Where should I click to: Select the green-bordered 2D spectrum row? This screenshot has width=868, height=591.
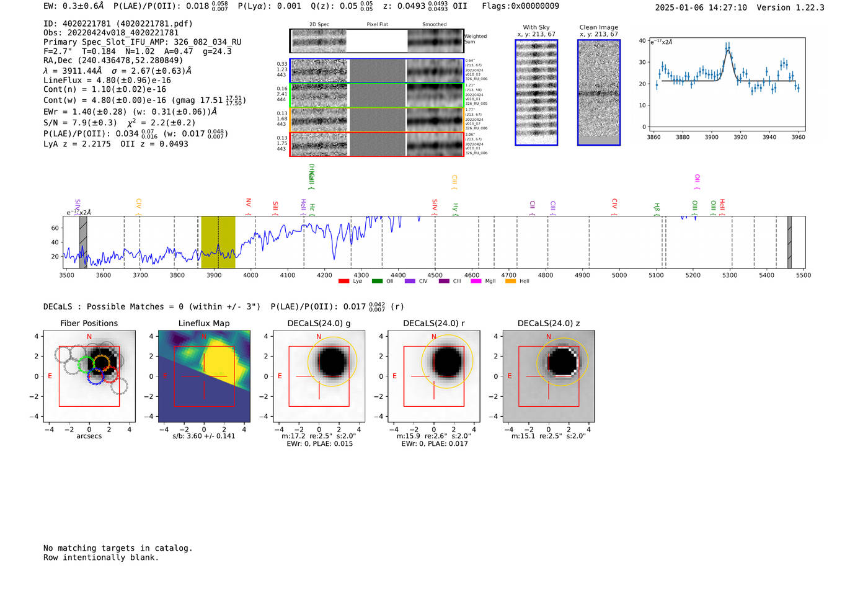tap(376, 96)
